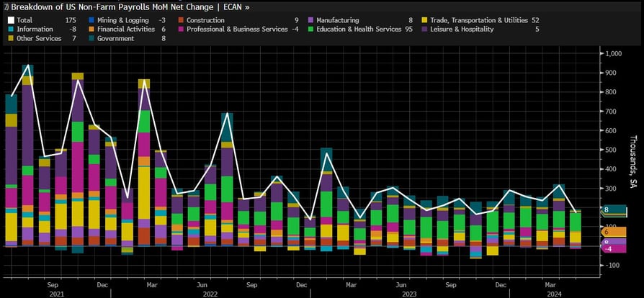The image size is (644, 298).
Task: Click the Manufacturing purple legend swatch
Action: [310, 21]
